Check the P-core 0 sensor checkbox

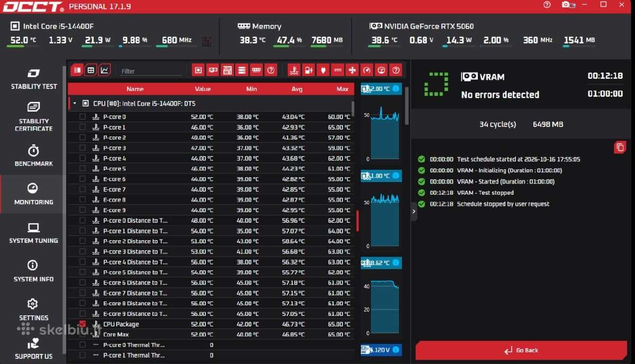(x=82, y=116)
